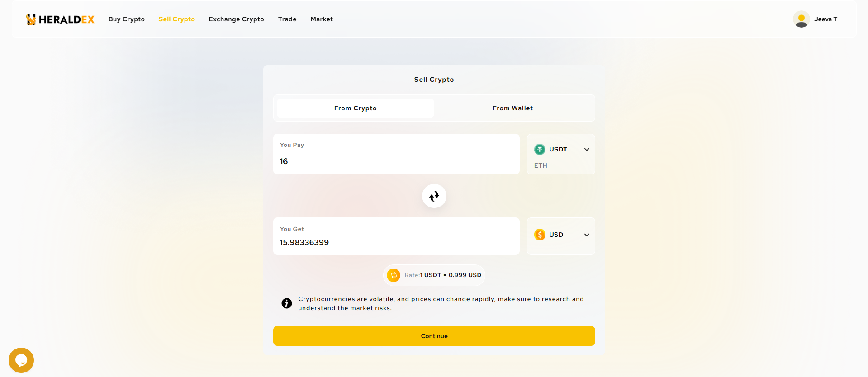Screen dimensions: 868x377
Task: Click the USDT Tether coin icon
Action: [x=539, y=149]
